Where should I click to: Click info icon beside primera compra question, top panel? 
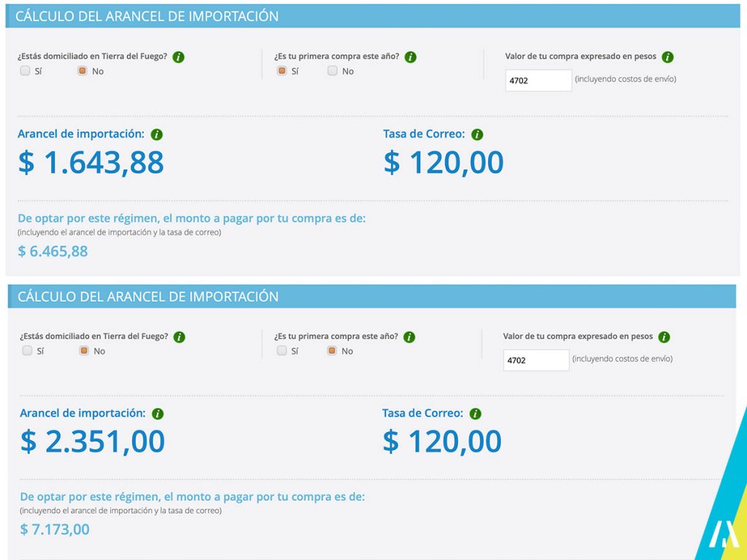point(411,57)
